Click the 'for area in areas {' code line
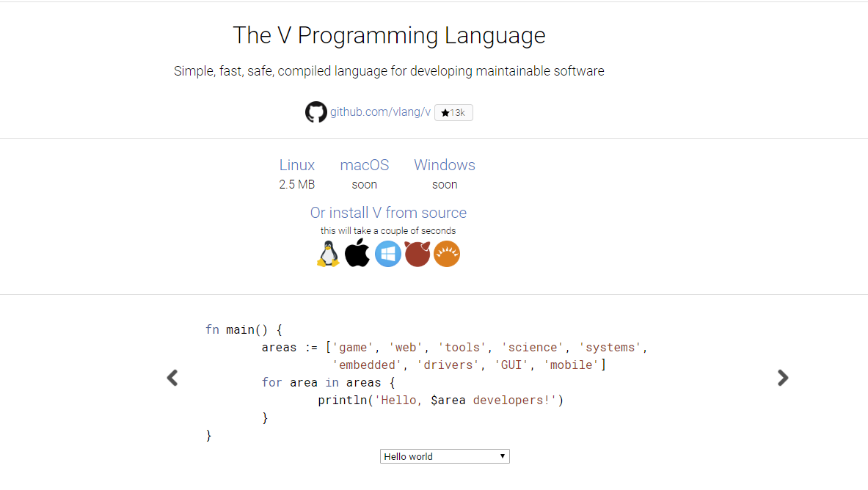Screen dimensions: 868x490 328,383
